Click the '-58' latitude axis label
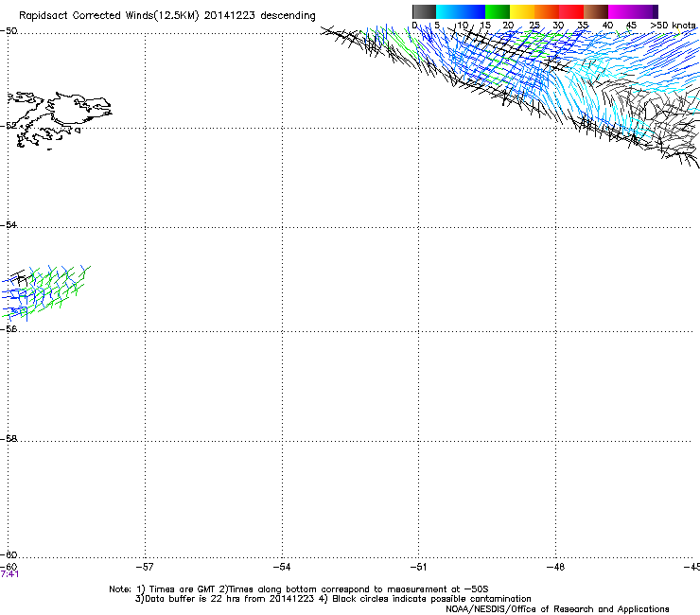Viewport: 700px width, 615px height. pos(9,439)
